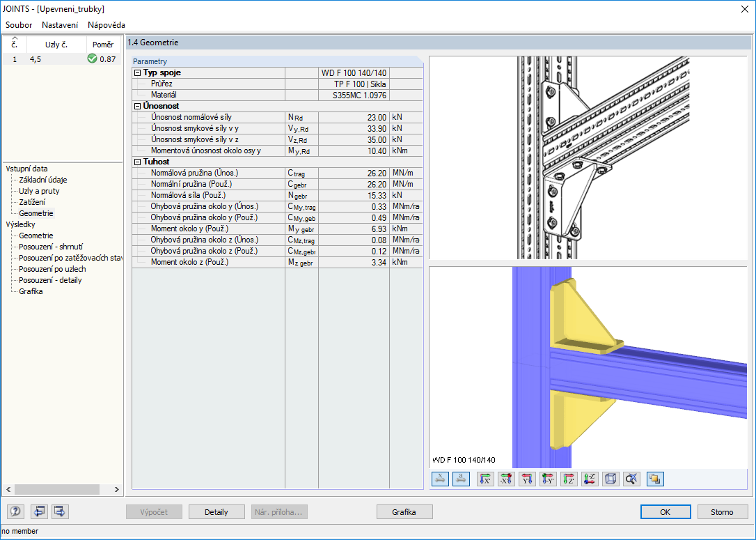Screen dimensions: 756x540
Task: Click the view in X direction icon
Action: [x=485, y=479]
